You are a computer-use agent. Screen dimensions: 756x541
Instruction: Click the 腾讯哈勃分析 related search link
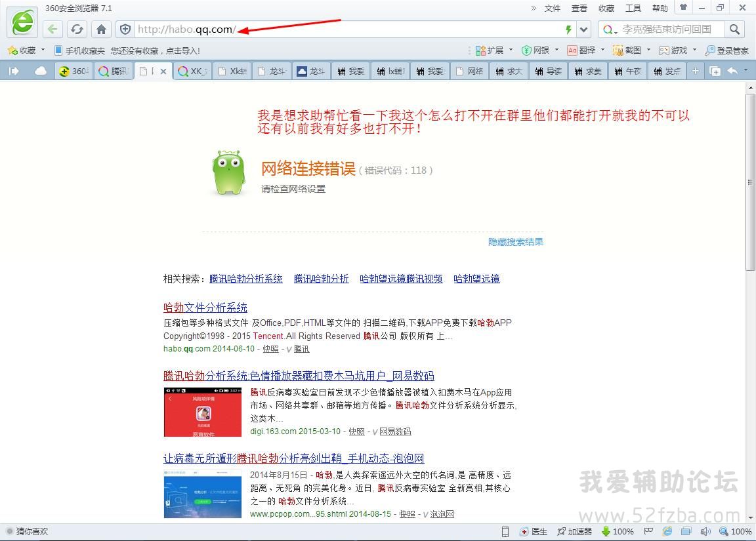pyautogui.click(x=321, y=279)
